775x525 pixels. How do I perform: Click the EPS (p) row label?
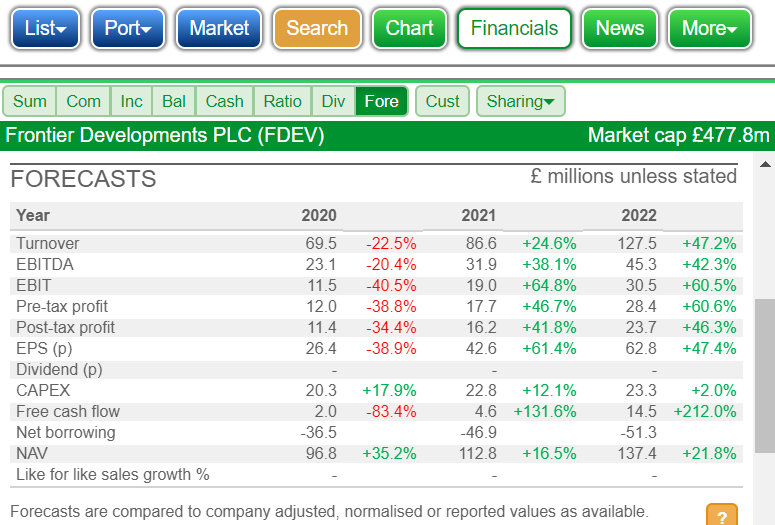44,349
